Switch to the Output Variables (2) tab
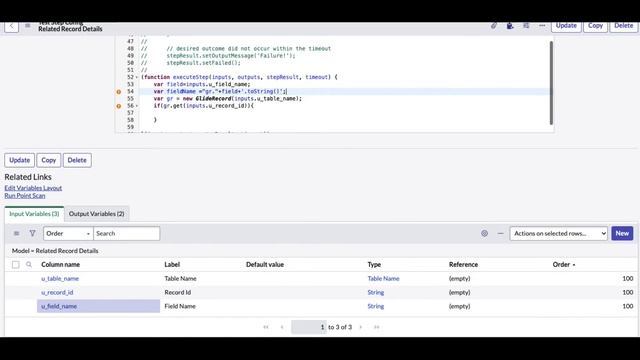 pyautogui.click(x=97, y=214)
